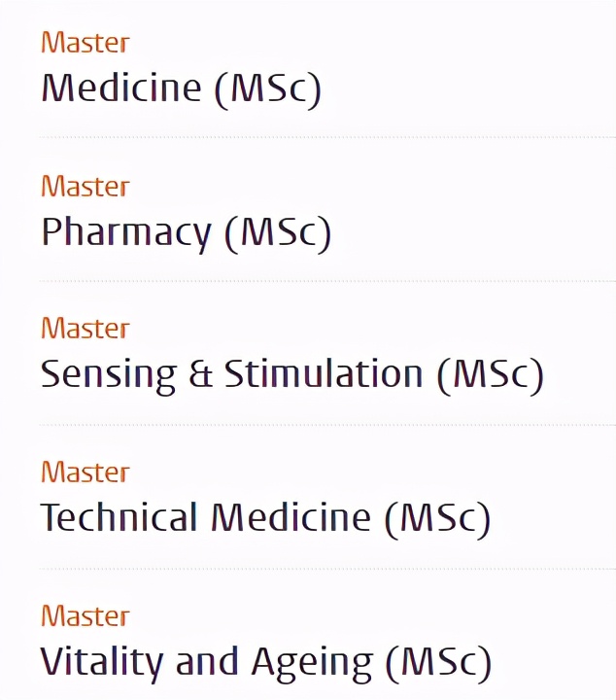The image size is (616, 700).
Task: Click the word Technical in the list
Action: click(120, 518)
